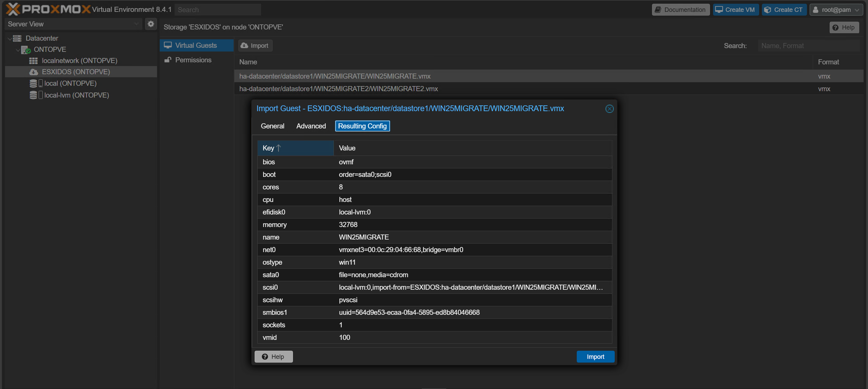Screen dimensions: 868x389
Task: Switch to the General tab
Action: pos(272,126)
